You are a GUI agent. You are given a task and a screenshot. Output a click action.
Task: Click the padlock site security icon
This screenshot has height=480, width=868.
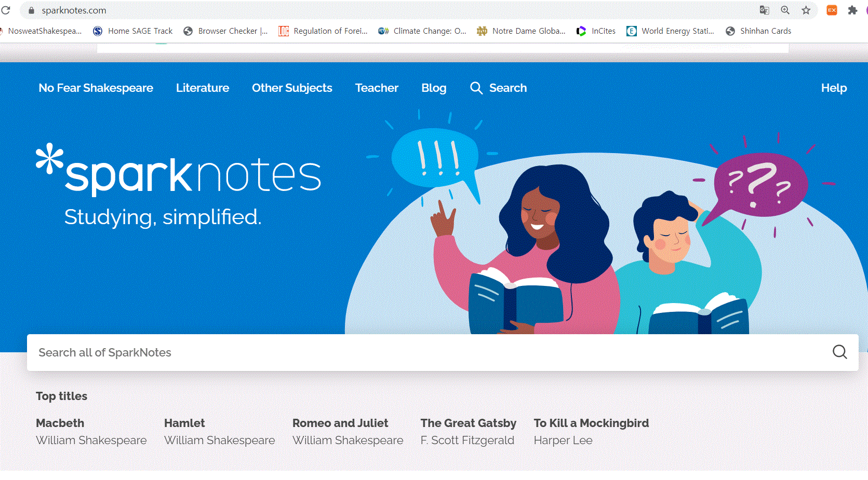coord(31,10)
